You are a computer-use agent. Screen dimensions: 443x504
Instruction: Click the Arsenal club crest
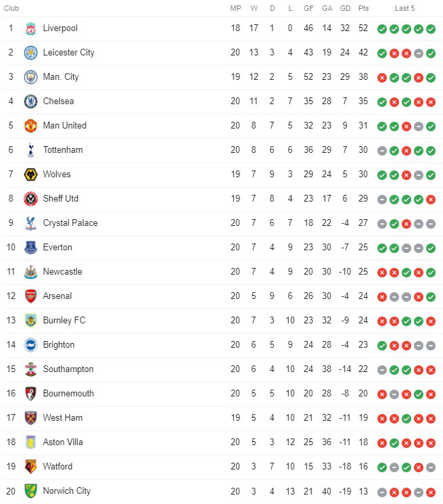tap(31, 296)
